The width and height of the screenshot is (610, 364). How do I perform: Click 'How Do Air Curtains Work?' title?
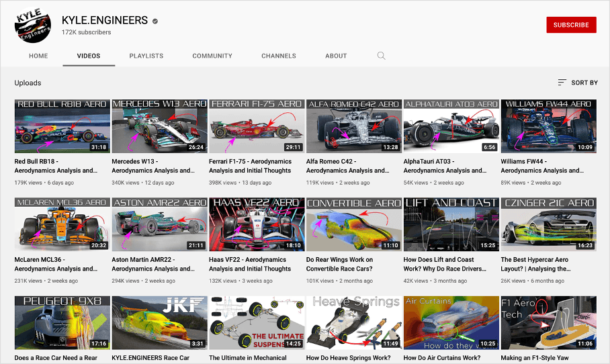click(x=442, y=358)
